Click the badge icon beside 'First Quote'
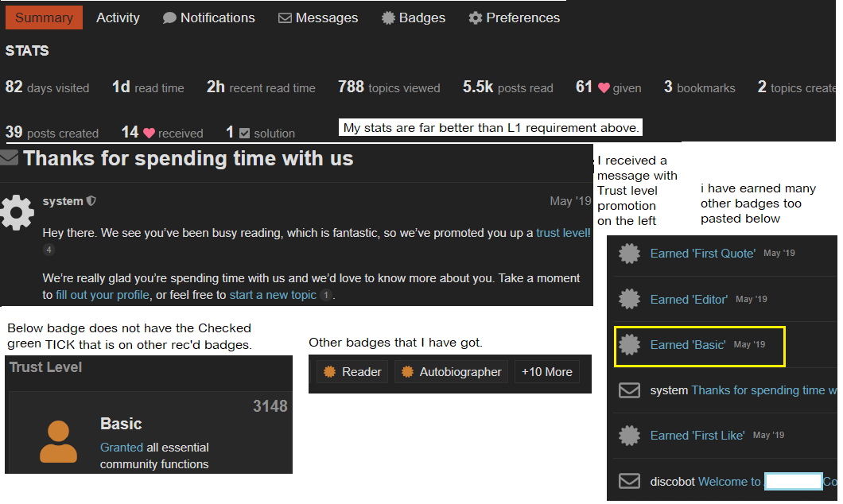Viewport: 843px width, 504px height. coord(630,254)
